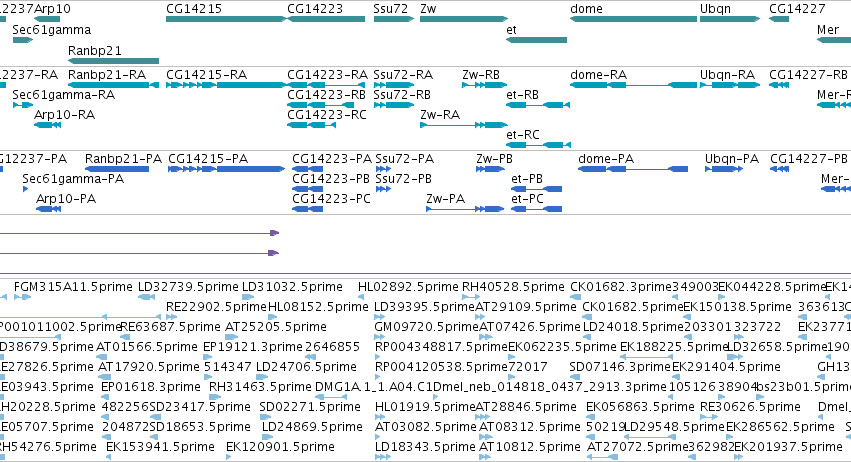
Task: Click the et-PB protein label
Action: coord(527,179)
